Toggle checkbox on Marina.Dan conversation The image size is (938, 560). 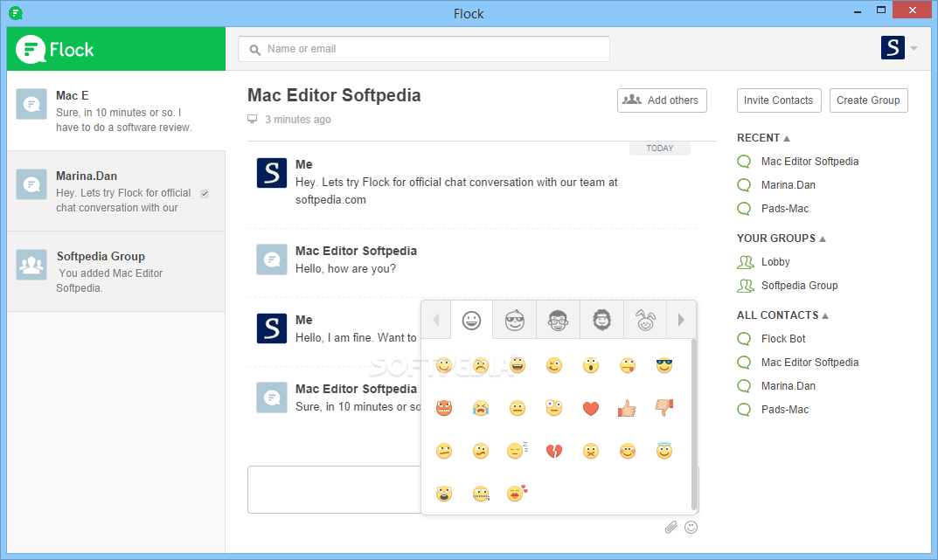tap(205, 194)
